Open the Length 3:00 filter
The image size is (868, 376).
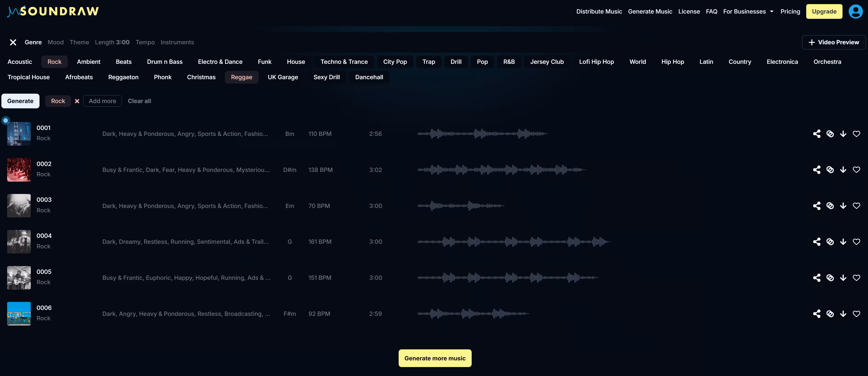112,42
